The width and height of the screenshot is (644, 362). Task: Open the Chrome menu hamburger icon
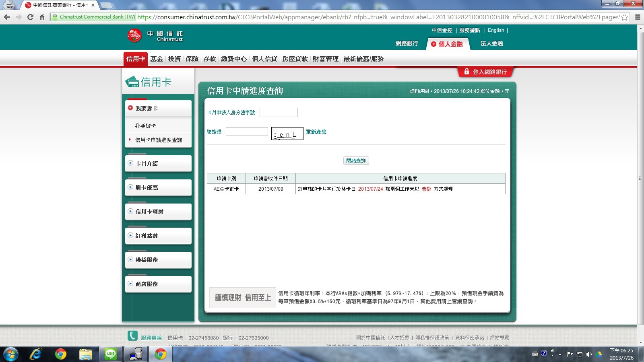tap(638, 17)
